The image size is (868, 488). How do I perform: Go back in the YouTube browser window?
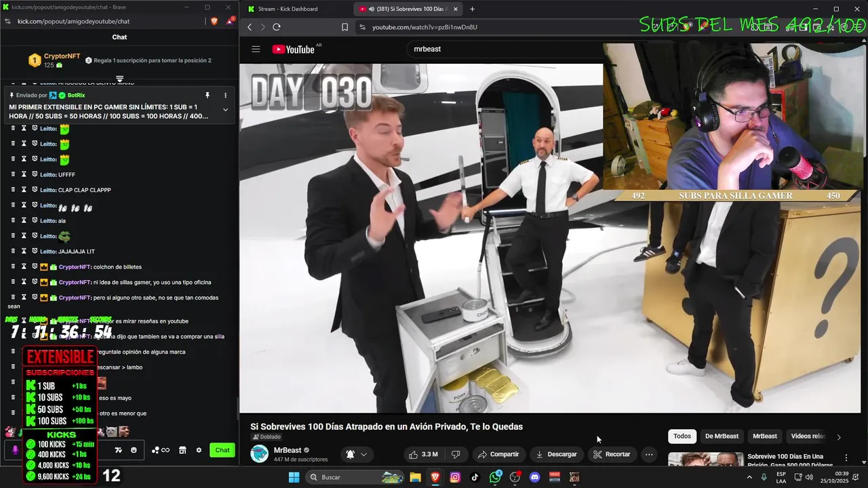[250, 27]
